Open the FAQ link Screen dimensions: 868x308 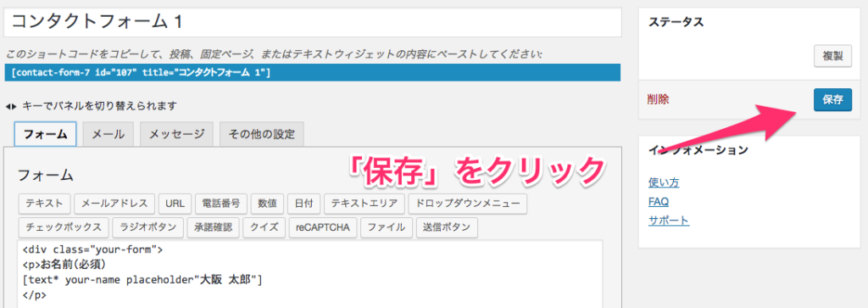[659, 201]
